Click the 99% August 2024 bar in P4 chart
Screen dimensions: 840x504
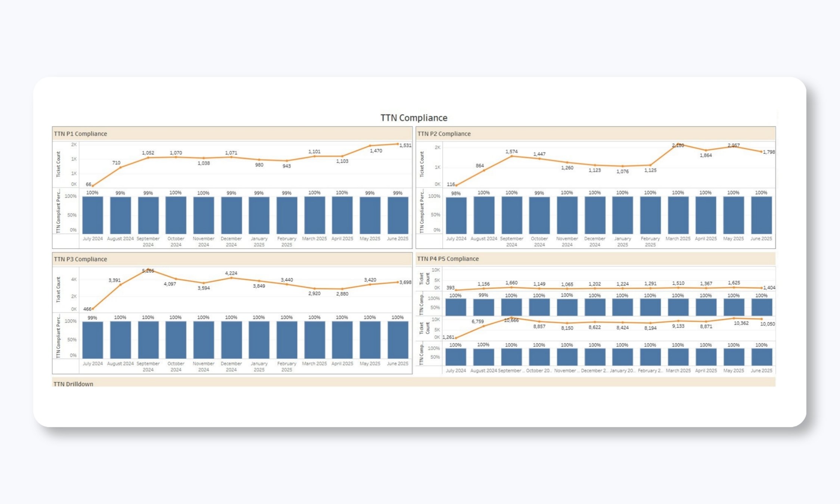(483, 307)
